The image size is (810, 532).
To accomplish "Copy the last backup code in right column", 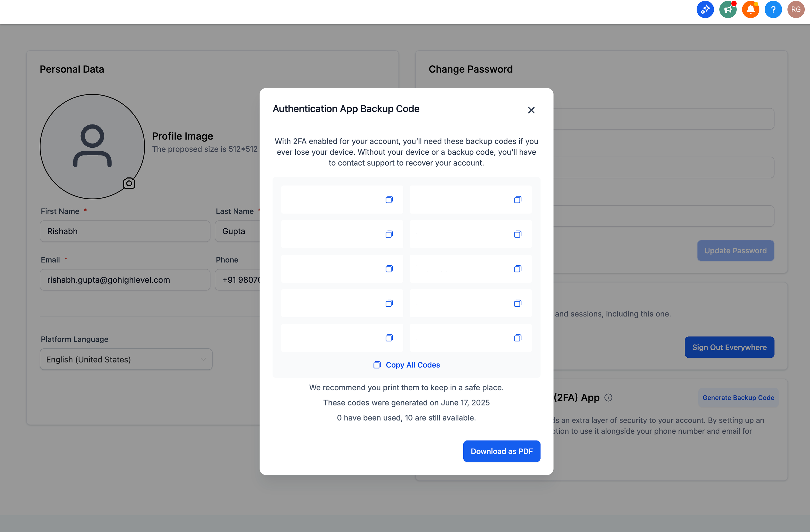I will tap(518, 338).
